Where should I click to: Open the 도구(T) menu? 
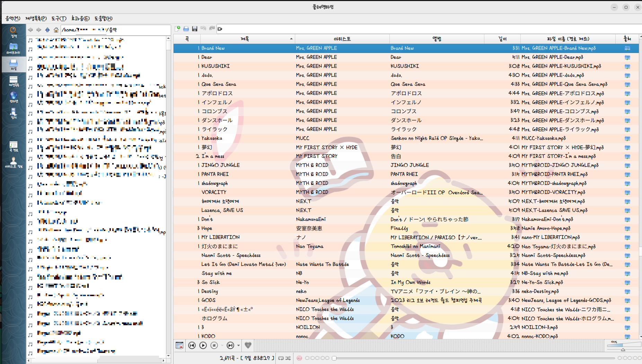(59, 18)
